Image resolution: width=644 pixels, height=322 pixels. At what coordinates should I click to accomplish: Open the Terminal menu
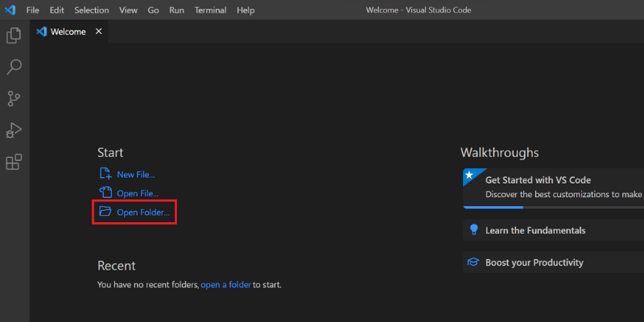(x=210, y=10)
